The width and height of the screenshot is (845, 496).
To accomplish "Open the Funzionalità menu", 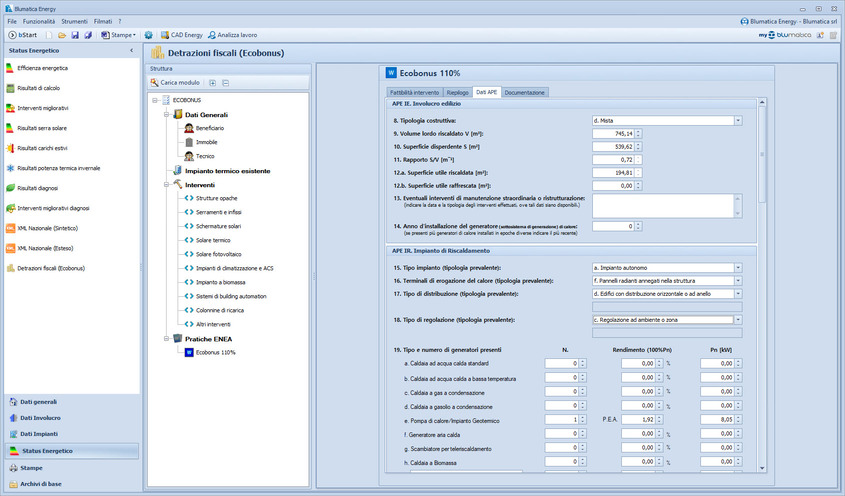I will (39, 22).
